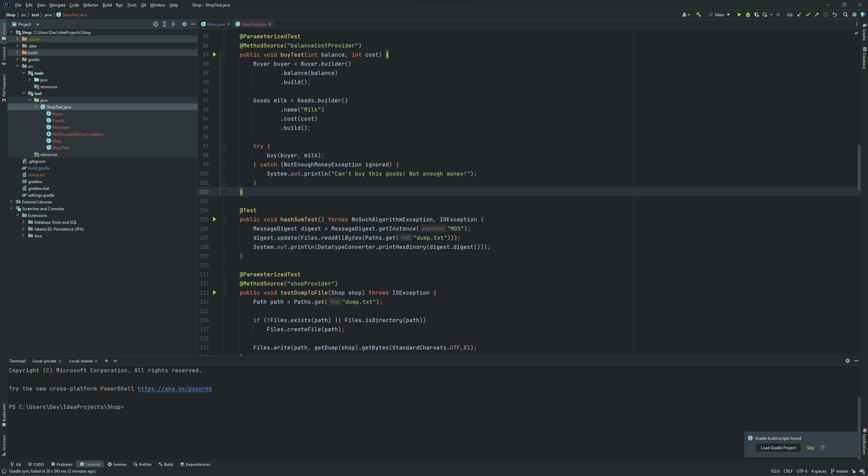Screen dimensions: 868x476
Task: Click the https://aka.ms/pscore6 hyperlink
Action: pos(175,389)
